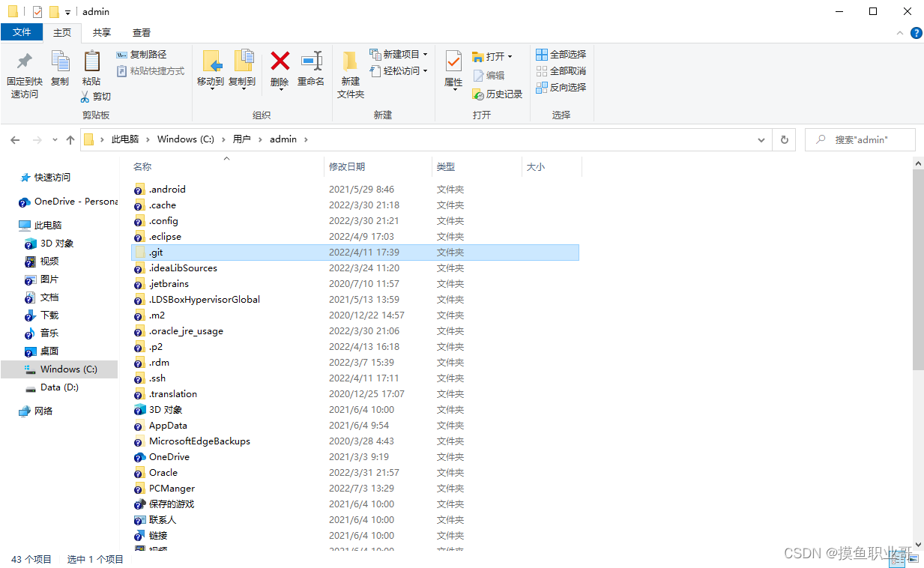Screen dimensions: 924x568
Task: Go up one folder level arrow
Action: [x=70, y=140]
